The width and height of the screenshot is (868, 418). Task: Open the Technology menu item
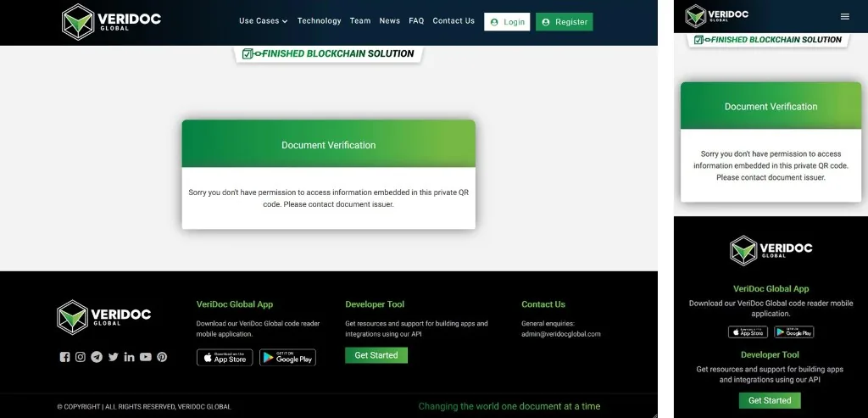pos(319,20)
